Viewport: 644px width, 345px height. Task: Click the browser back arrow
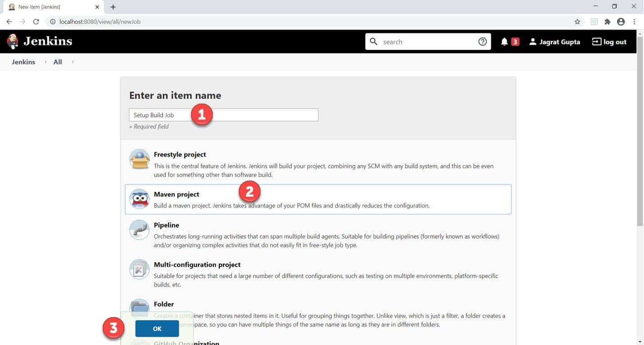pos(9,22)
